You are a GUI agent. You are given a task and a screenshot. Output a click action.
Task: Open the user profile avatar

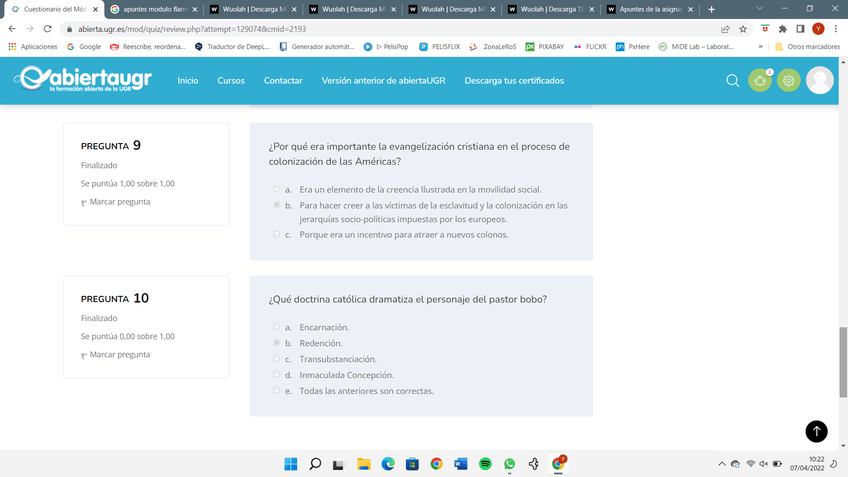(819, 80)
